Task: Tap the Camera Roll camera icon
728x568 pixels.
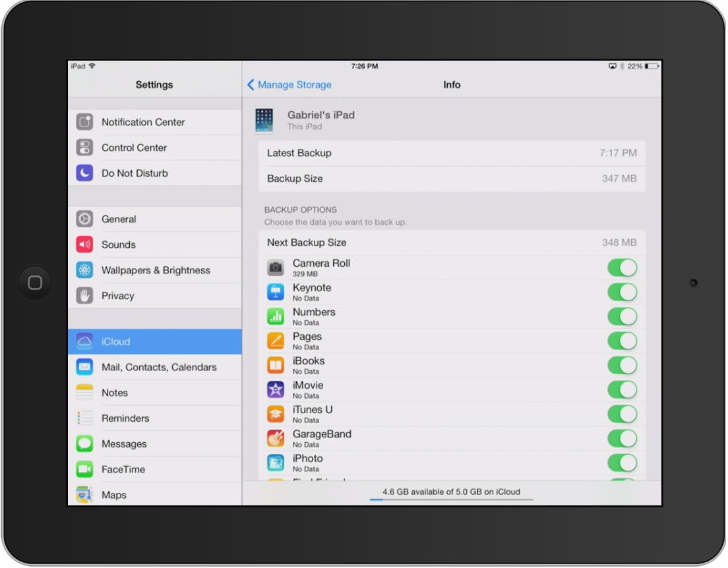Action: click(x=276, y=268)
